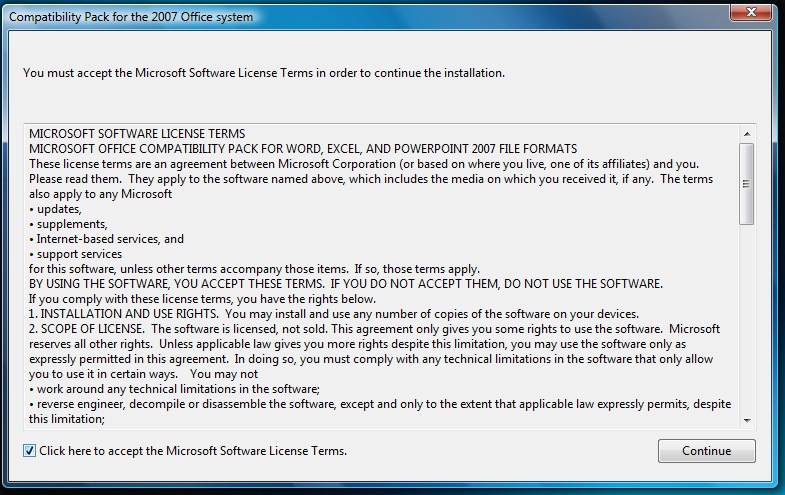This screenshot has height=495, width=785.
Task: Uncheck the accept License Terms checkbox
Action: coord(30,451)
